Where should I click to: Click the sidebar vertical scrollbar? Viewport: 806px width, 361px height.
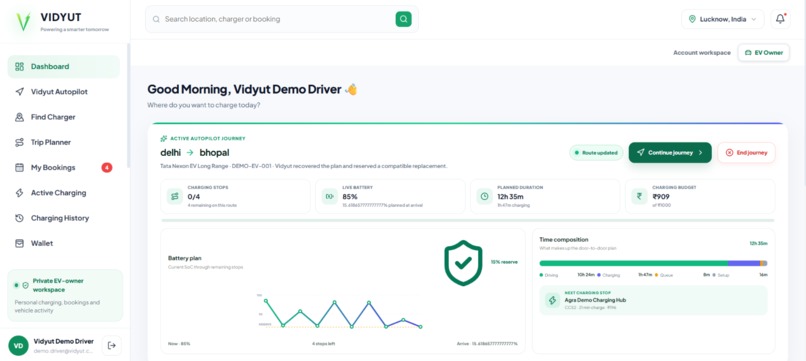129,105
